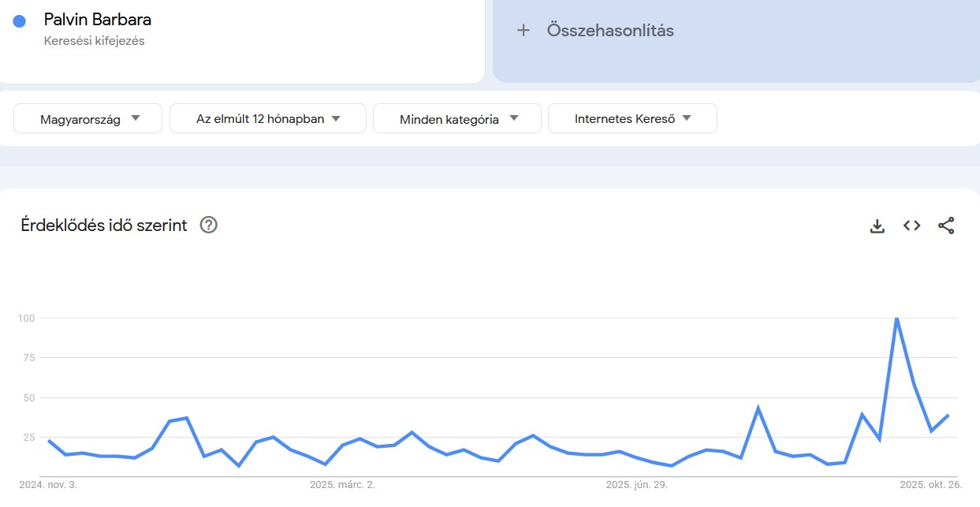Viewport: 980px width, 507px height.
Task: Click the plus icon in Összehasonlítás field
Action: (523, 30)
